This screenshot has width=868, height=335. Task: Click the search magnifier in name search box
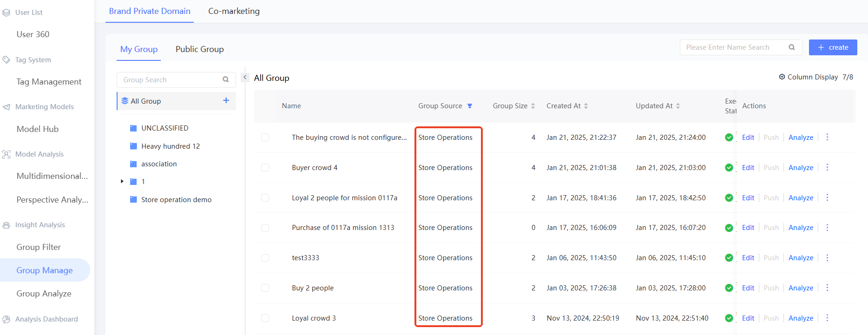coord(792,47)
